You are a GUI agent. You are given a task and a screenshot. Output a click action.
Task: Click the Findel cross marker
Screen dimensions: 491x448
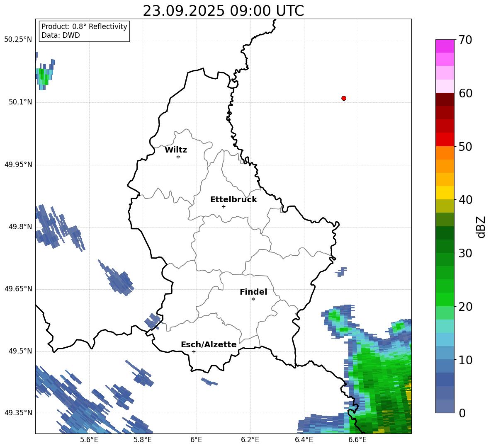[x=253, y=299]
